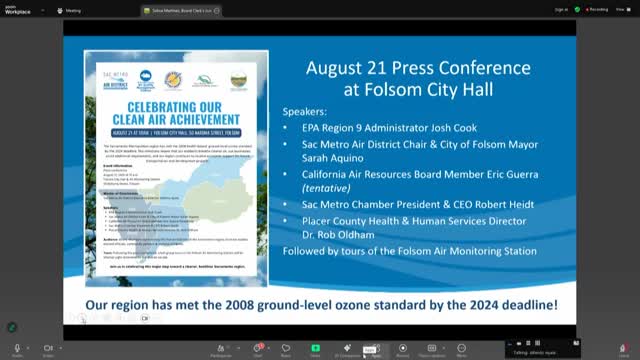The width and height of the screenshot is (640, 360).
Task: Click the Sac Metro Air District logo on flyer
Action: pos(116,80)
